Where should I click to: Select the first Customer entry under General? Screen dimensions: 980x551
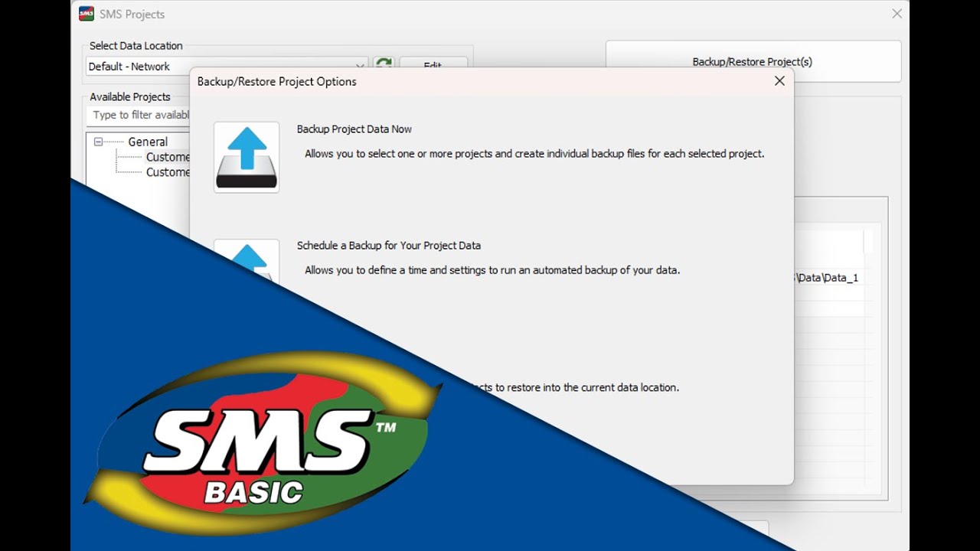pos(168,157)
